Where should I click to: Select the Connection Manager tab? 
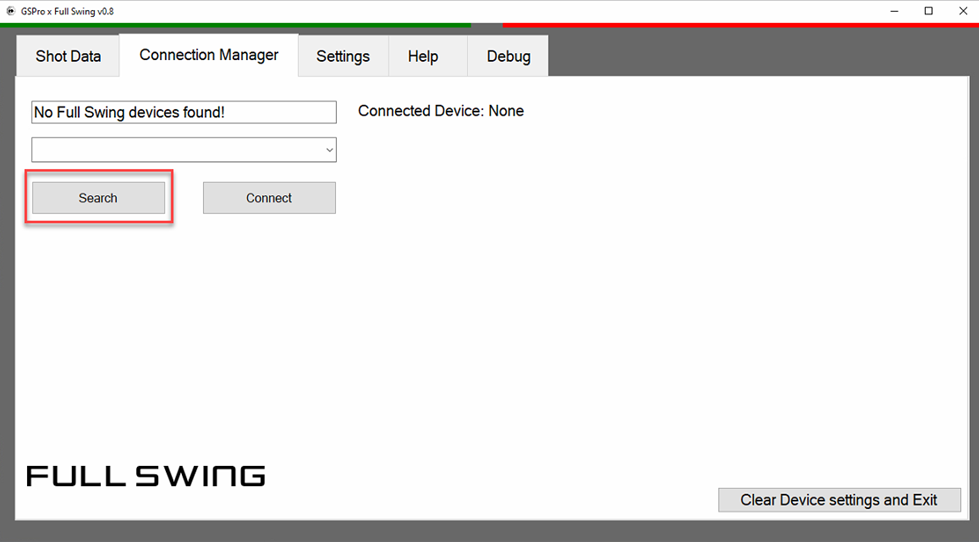point(209,55)
